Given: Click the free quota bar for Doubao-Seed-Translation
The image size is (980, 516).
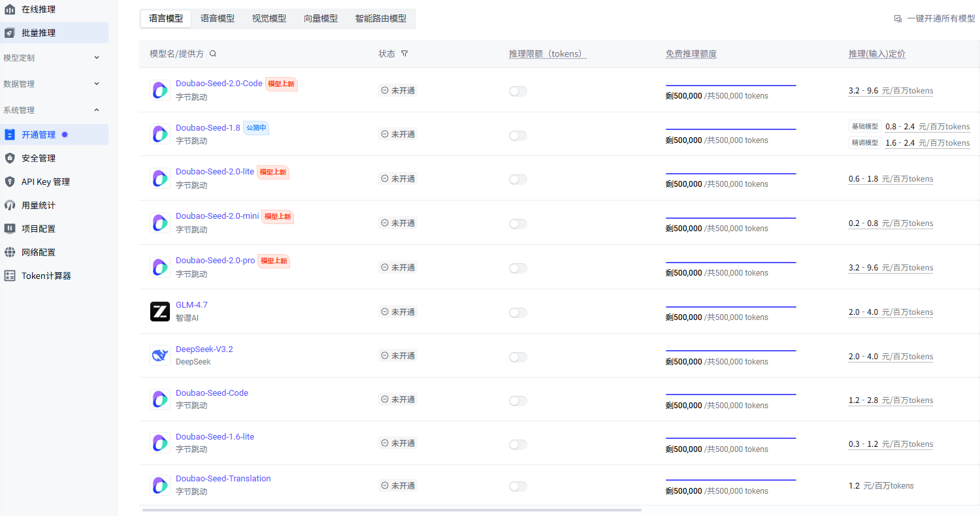Looking at the screenshot, I should point(731,480).
